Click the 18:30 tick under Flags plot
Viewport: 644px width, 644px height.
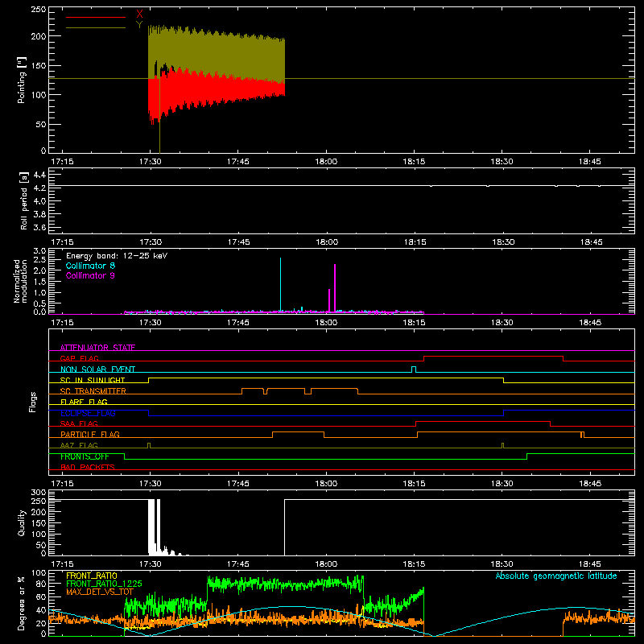(x=502, y=484)
